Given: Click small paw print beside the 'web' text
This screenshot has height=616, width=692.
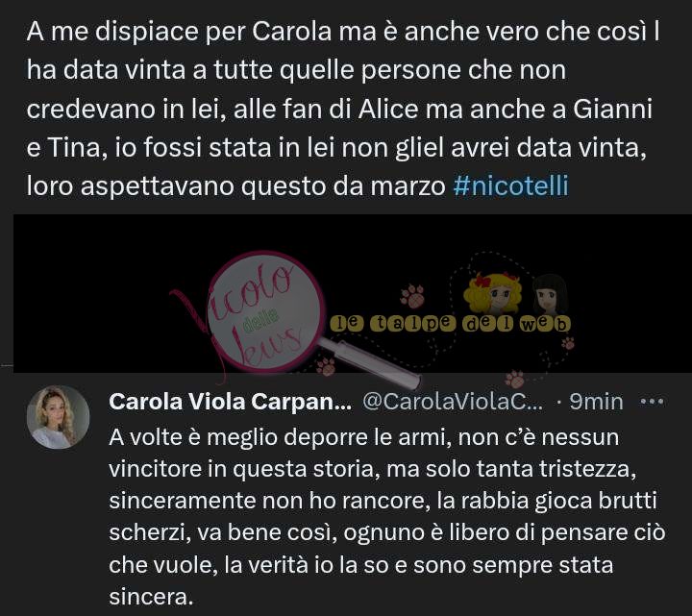Looking at the screenshot, I should [x=568, y=343].
